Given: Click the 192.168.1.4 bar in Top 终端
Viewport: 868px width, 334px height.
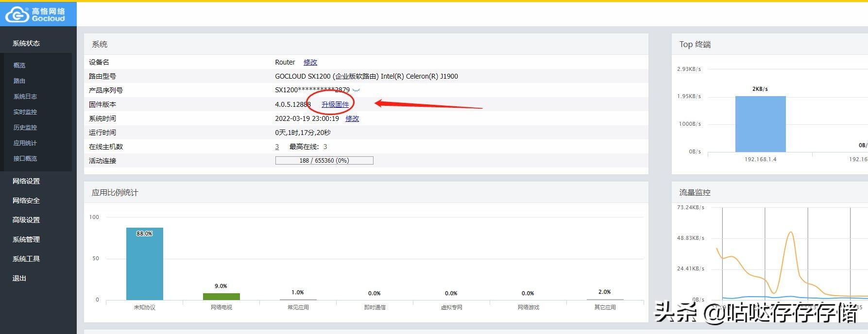Looking at the screenshot, I should click(x=760, y=124).
